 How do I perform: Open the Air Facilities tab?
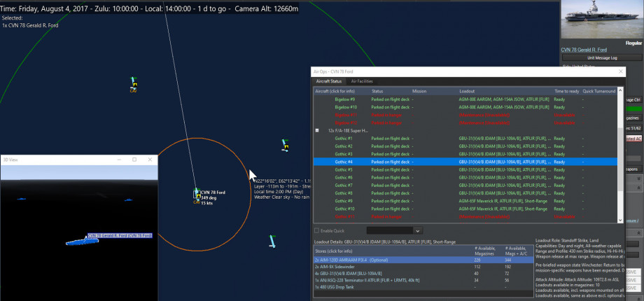[x=362, y=81]
